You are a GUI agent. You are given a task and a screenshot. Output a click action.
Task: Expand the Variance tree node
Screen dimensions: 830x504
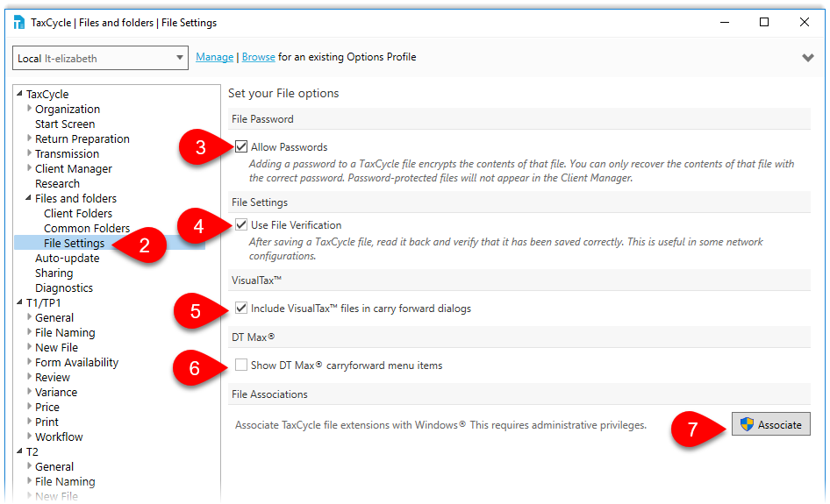click(x=30, y=391)
